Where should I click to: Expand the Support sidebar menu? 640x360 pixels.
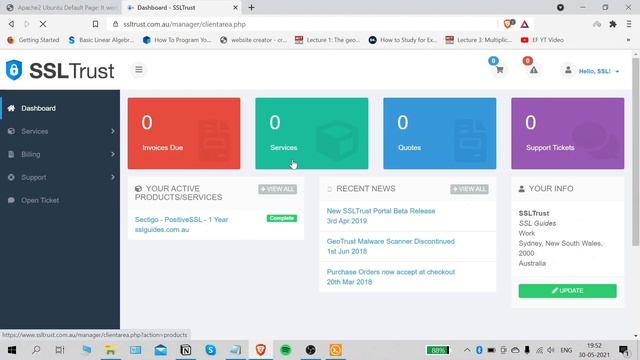click(60, 177)
